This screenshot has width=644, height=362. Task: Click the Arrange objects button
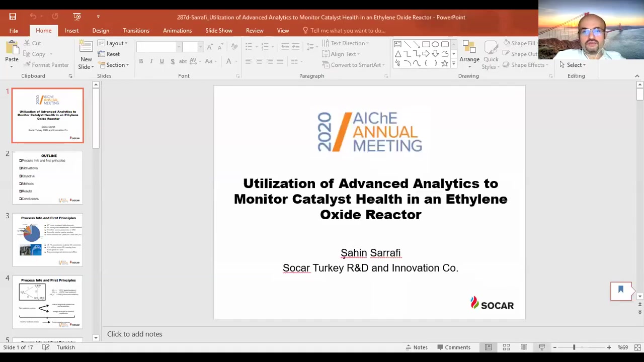pos(469,54)
